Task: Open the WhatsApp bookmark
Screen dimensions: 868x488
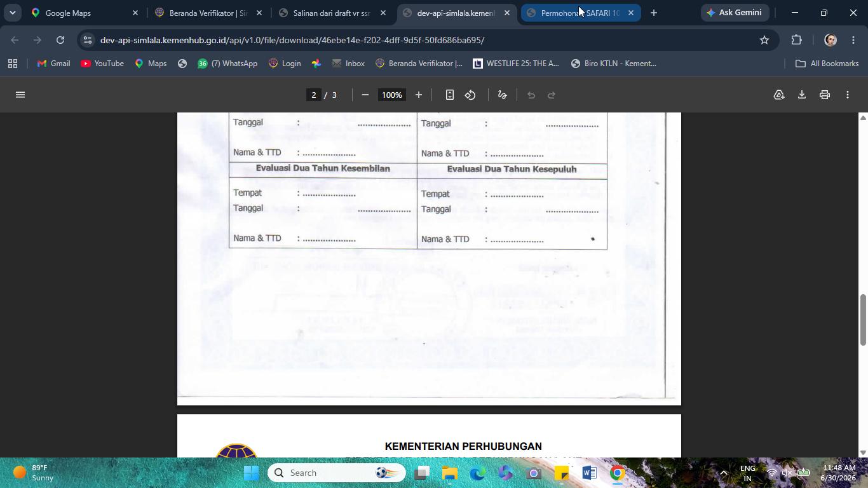Action: 227,64
